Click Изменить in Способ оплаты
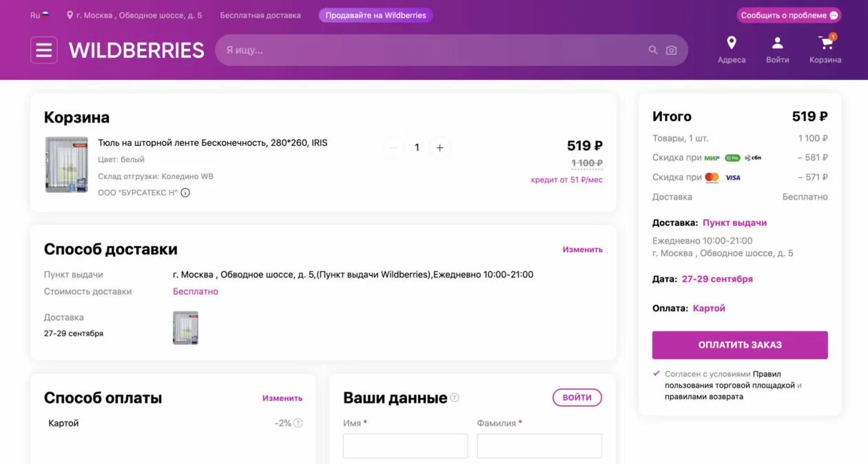 point(282,398)
